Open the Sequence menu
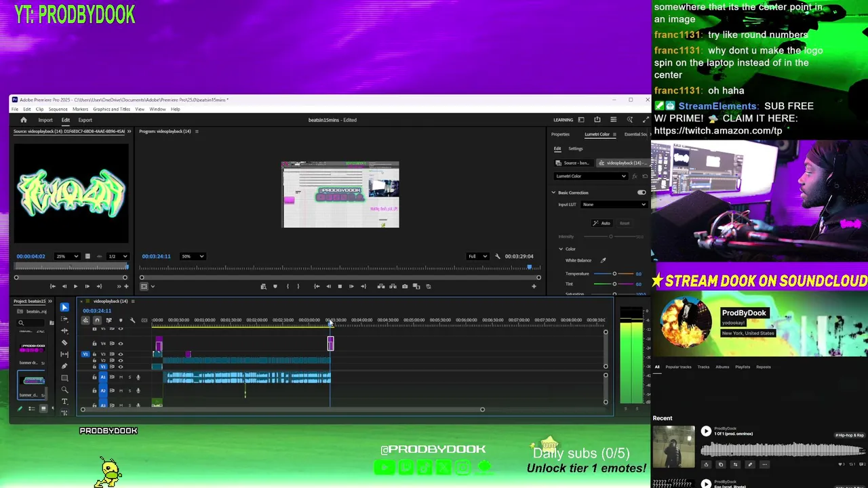The width and height of the screenshot is (868, 488). pyautogui.click(x=58, y=109)
